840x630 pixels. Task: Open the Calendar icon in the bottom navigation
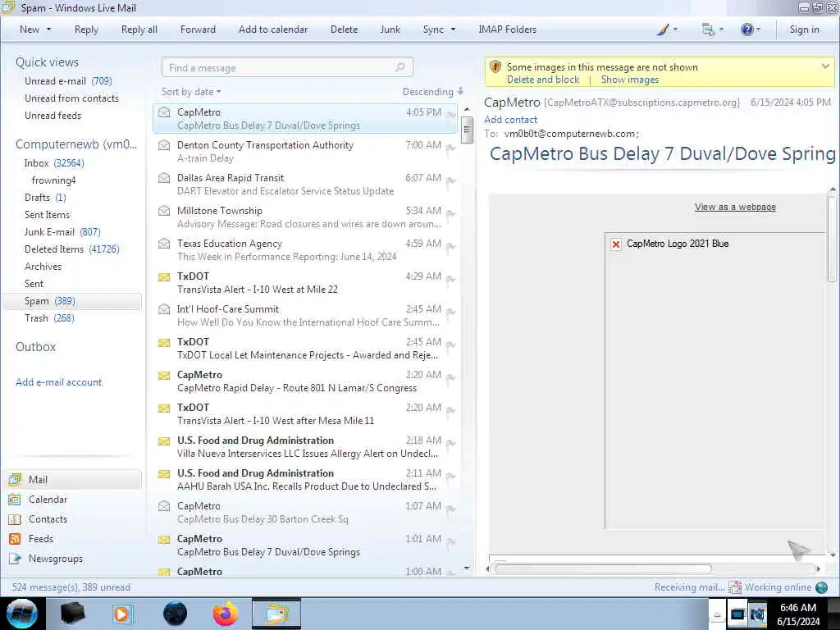(15, 500)
